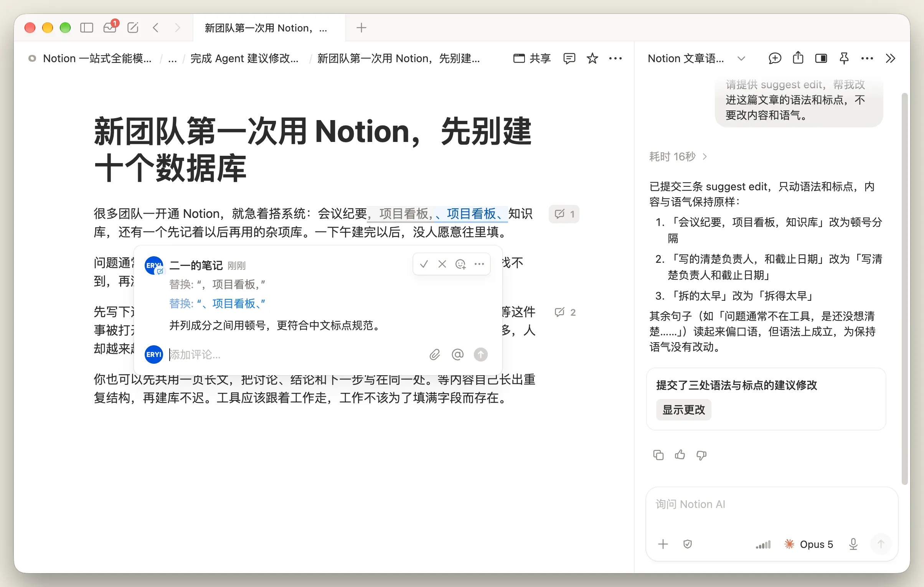Go back with the left arrow
924x587 pixels.
156,28
